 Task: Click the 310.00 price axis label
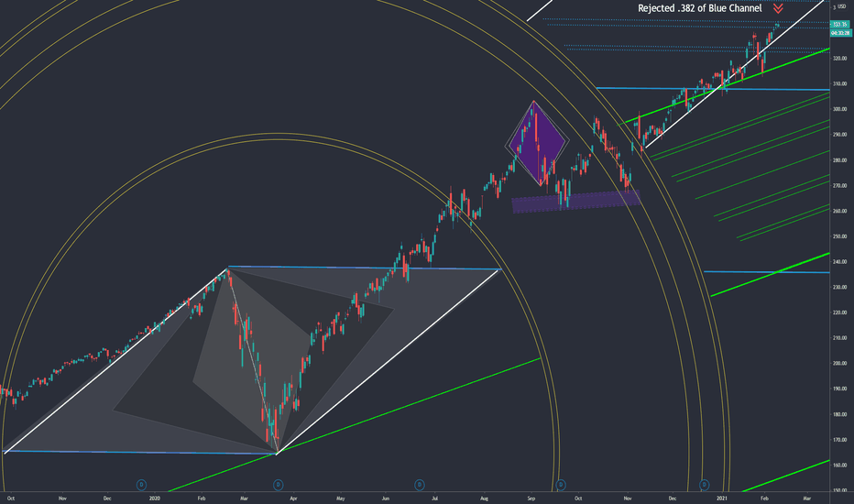click(x=839, y=84)
